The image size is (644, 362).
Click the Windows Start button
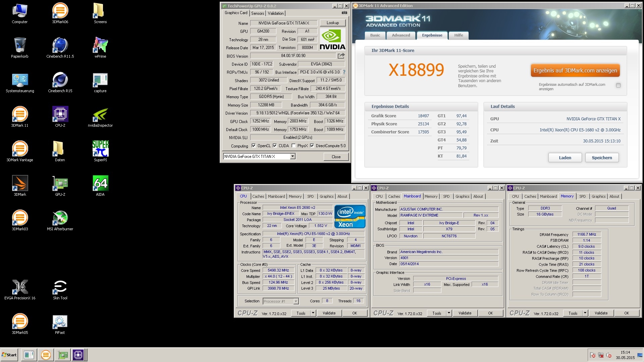point(9,355)
